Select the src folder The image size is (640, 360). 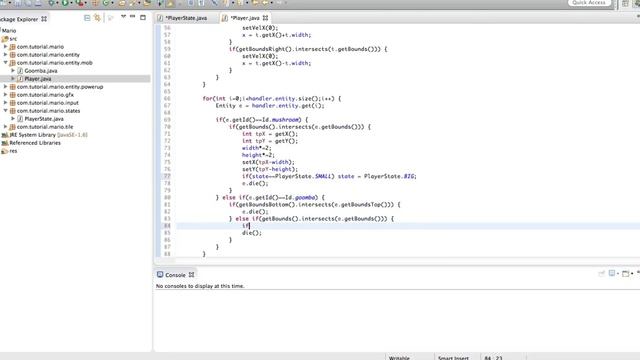click(13, 39)
